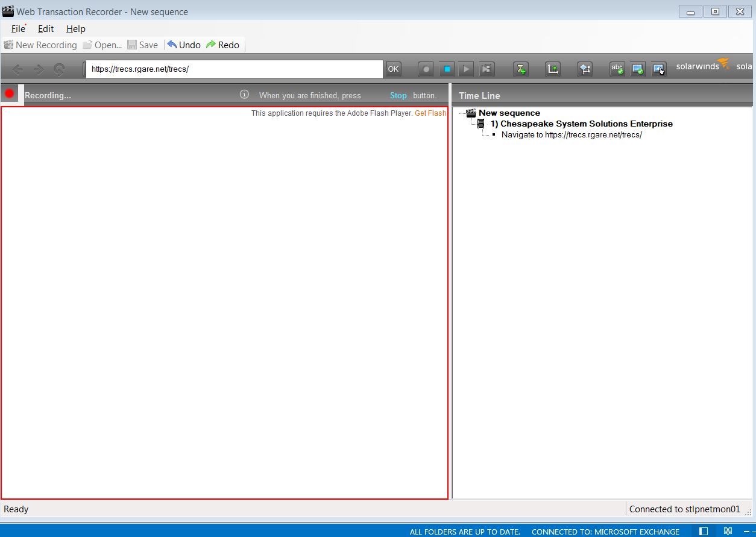The height and width of the screenshot is (537, 756).
Task: Click the record button in toolbar
Action: [x=426, y=69]
